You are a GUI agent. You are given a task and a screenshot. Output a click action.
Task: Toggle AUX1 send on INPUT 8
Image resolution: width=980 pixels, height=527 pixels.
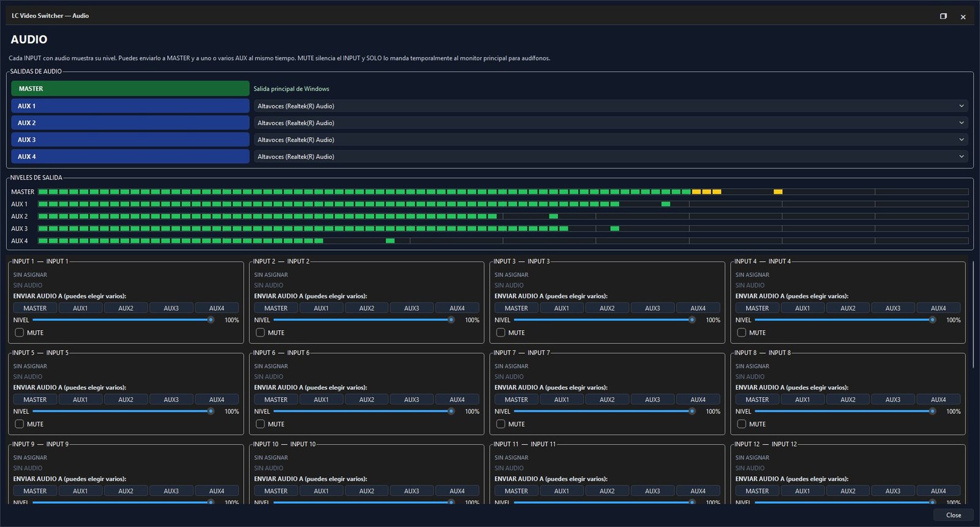coord(802,400)
